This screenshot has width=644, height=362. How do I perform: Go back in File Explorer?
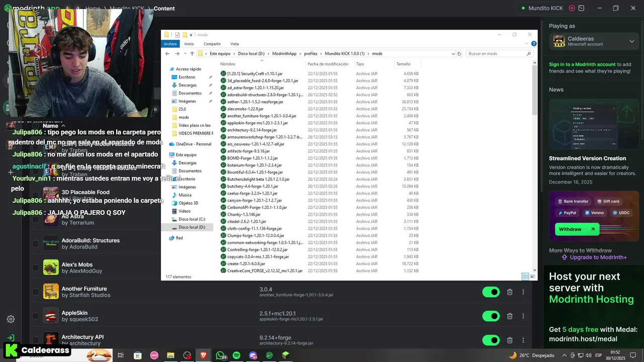tap(168, 54)
